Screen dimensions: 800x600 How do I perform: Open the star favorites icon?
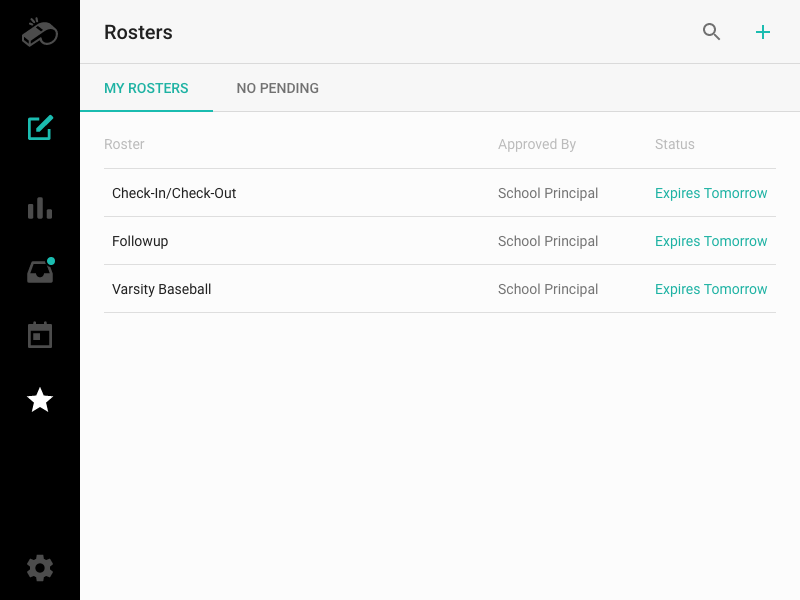40,400
